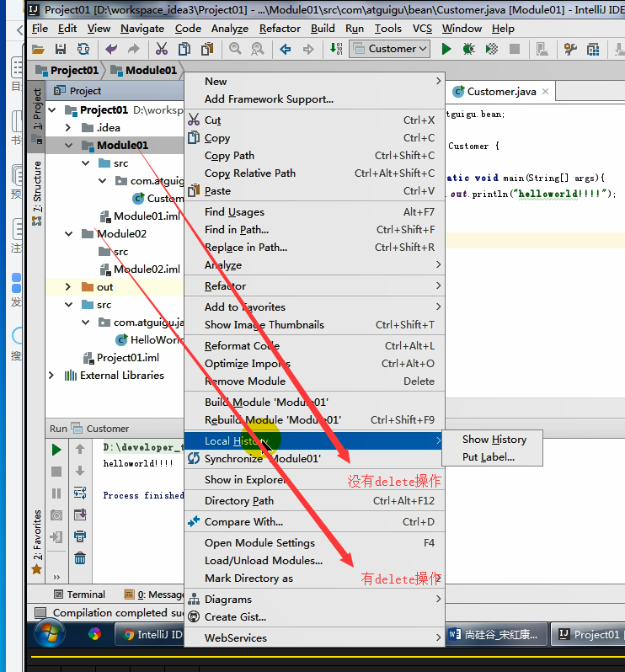Expand the out folder node
The height and width of the screenshot is (672, 625).
click(x=68, y=286)
